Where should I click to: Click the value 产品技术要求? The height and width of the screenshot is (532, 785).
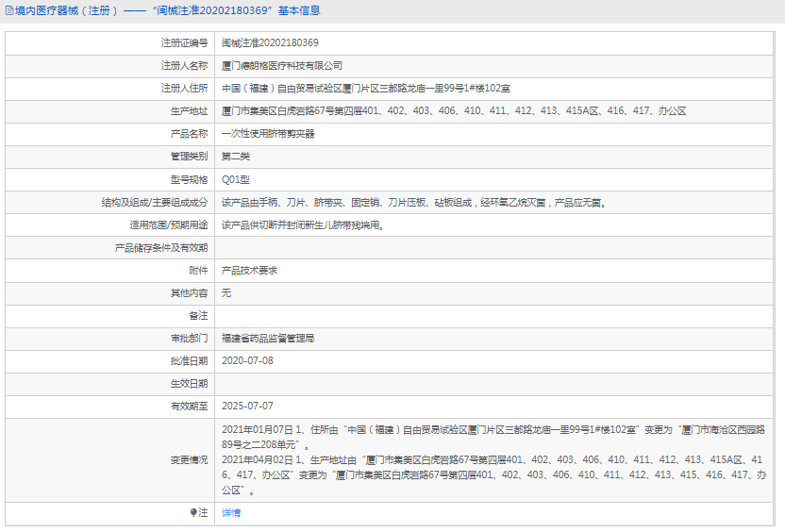[x=249, y=271]
